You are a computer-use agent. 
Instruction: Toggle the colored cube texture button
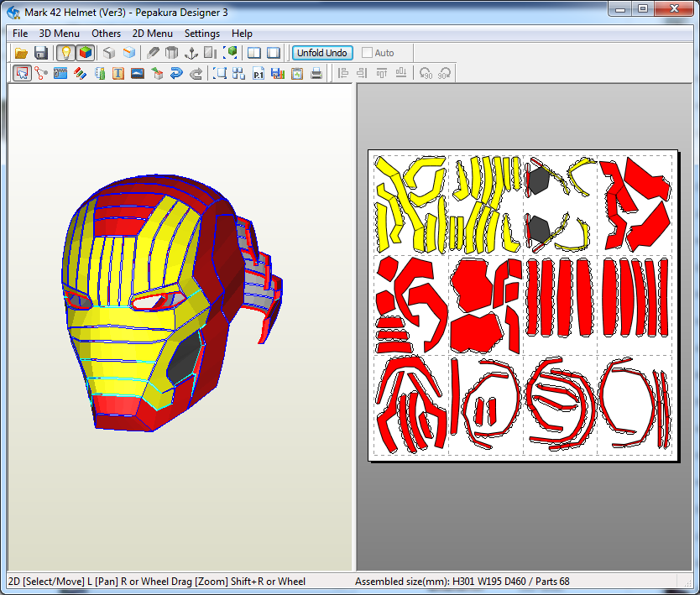[x=86, y=53]
